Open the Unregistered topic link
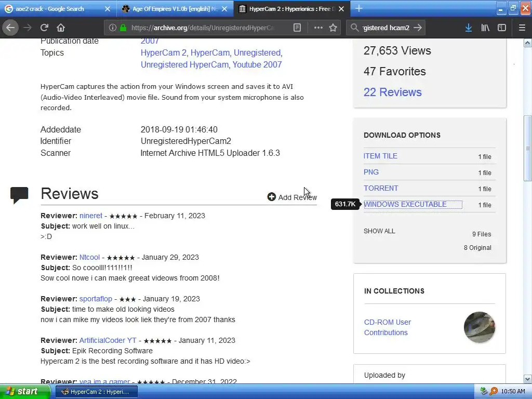The height and width of the screenshot is (399, 532). (x=257, y=52)
